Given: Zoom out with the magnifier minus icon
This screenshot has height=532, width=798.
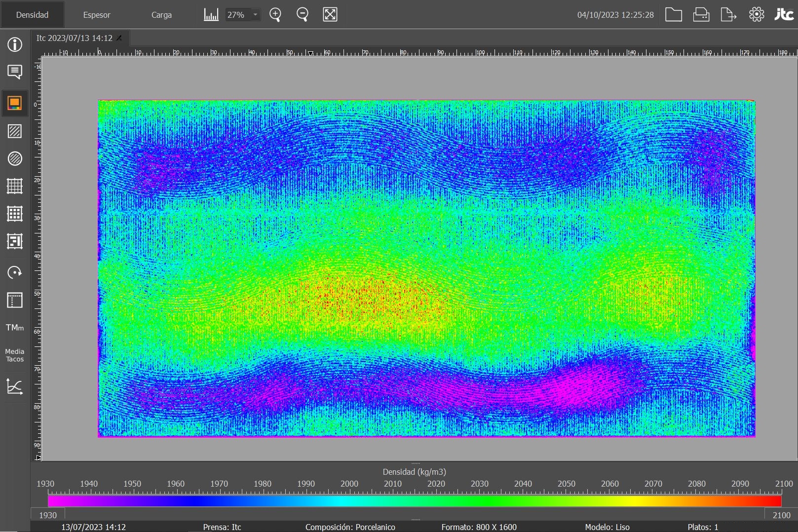Looking at the screenshot, I should click(x=303, y=15).
